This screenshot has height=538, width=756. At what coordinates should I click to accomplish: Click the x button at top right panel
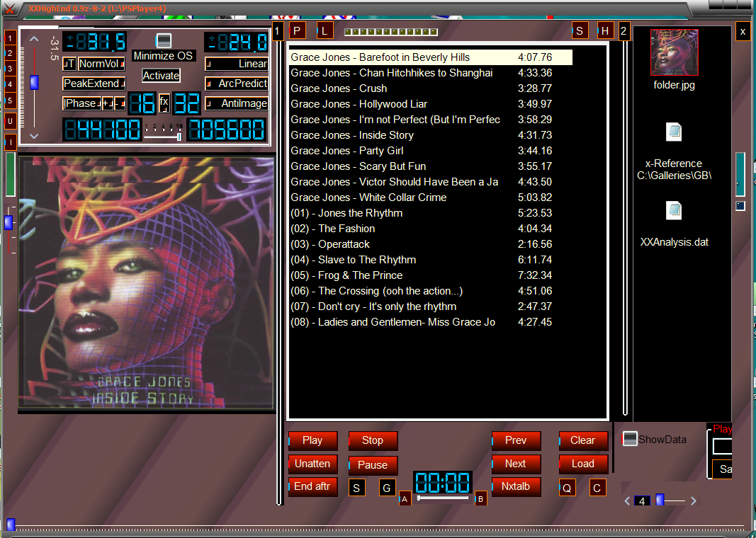point(743,33)
